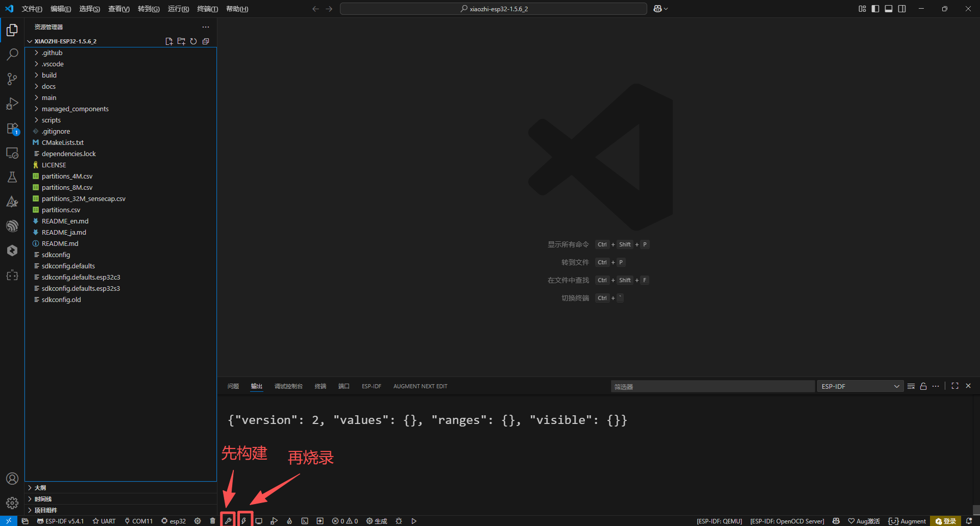Click the ESP-IDF flash device lightning icon

pyautogui.click(x=244, y=521)
